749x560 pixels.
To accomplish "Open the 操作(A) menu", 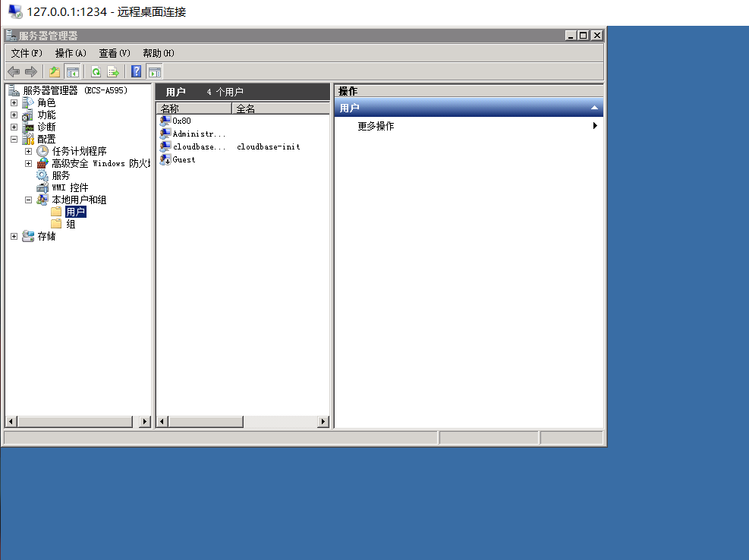I will pos(71,53).
